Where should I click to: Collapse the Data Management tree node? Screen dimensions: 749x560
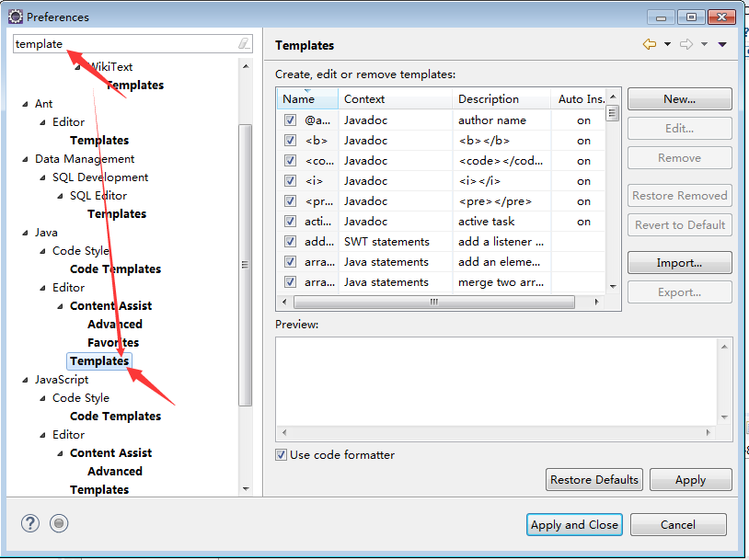(26, 159)
